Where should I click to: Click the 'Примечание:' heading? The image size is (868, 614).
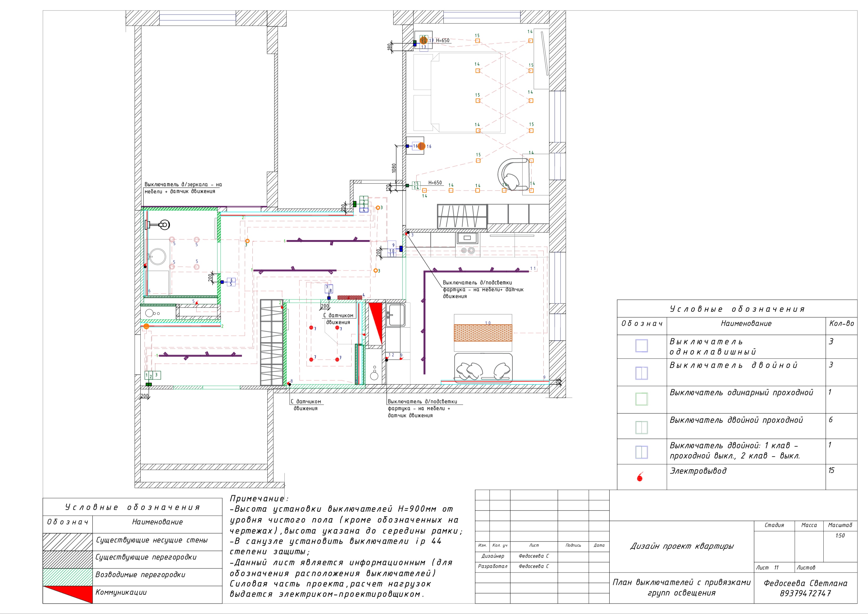point(259,498)
